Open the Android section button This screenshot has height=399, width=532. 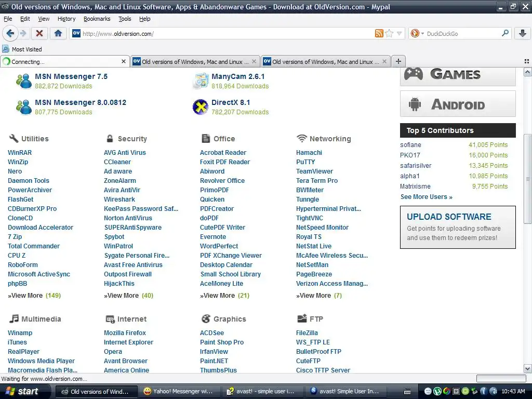pyautogui.click(x=458, y=104)
